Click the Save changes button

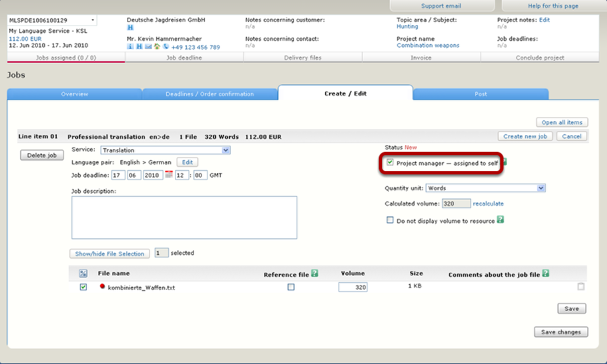(561, 332)
